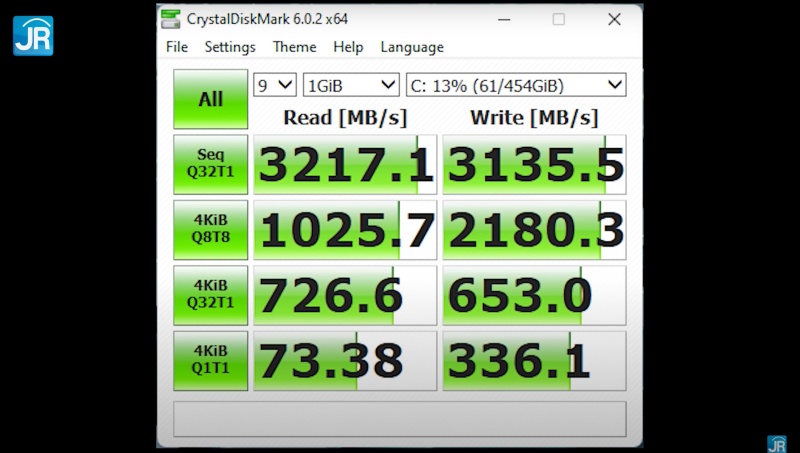Open the C: drive selection dropdown

pyautogui.click(x=516, y=85)
